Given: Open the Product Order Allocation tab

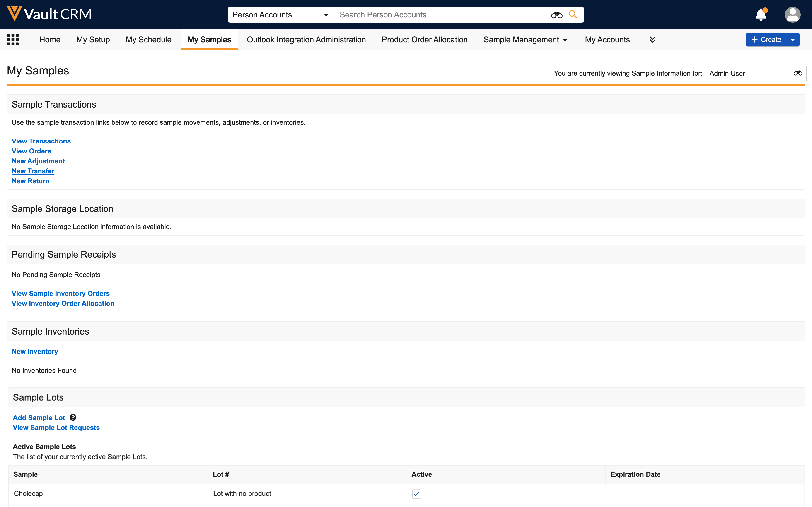Looking at the screenshot, I should coord(424,40).
